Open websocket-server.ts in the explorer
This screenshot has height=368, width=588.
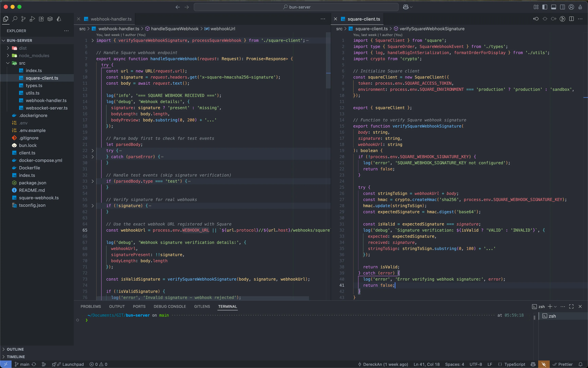(37, 108)
